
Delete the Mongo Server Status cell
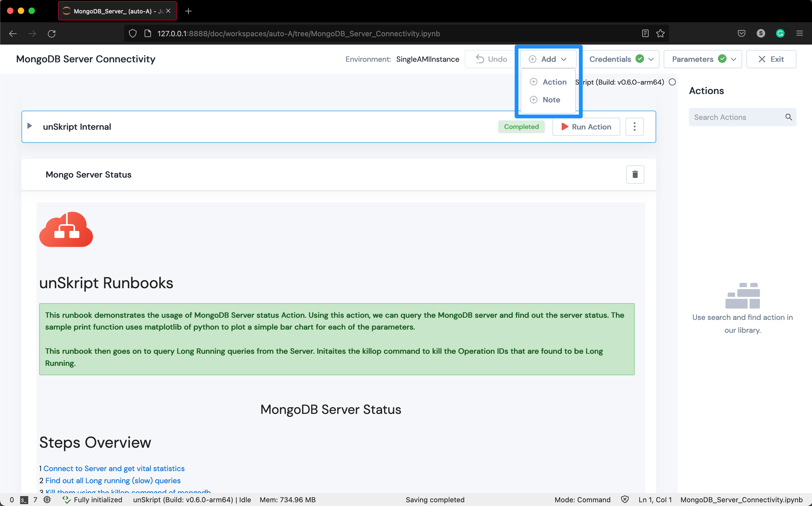(x=635, y=174)
